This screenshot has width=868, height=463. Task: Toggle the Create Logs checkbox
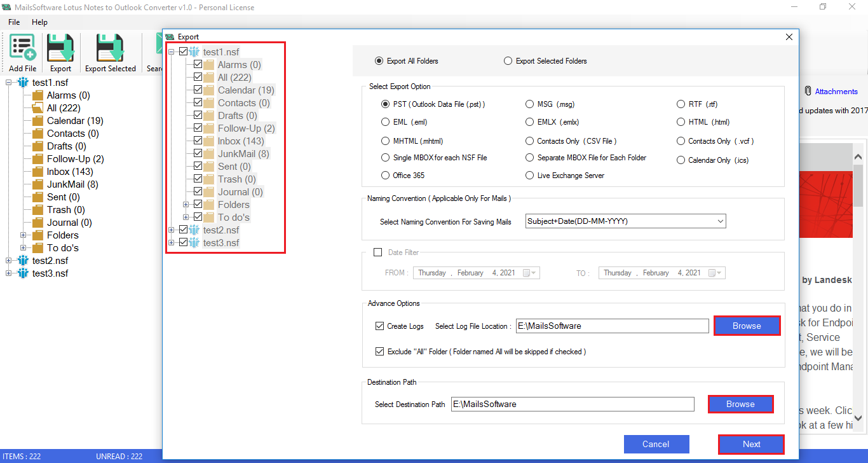click(379, 326)
